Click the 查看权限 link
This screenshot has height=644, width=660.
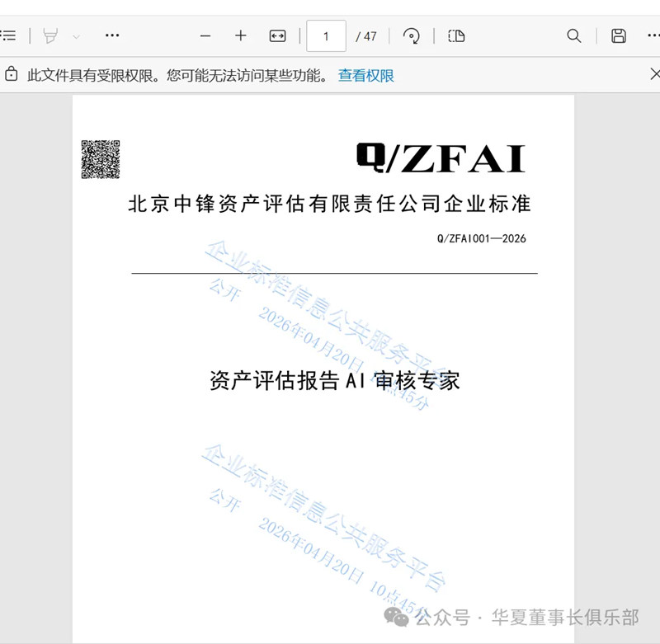366,76
